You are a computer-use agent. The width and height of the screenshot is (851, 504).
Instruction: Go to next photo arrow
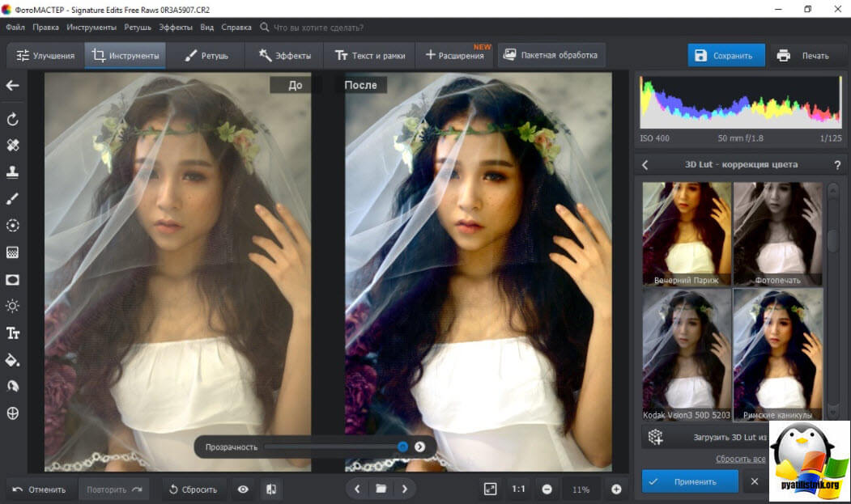click(405, 489)
